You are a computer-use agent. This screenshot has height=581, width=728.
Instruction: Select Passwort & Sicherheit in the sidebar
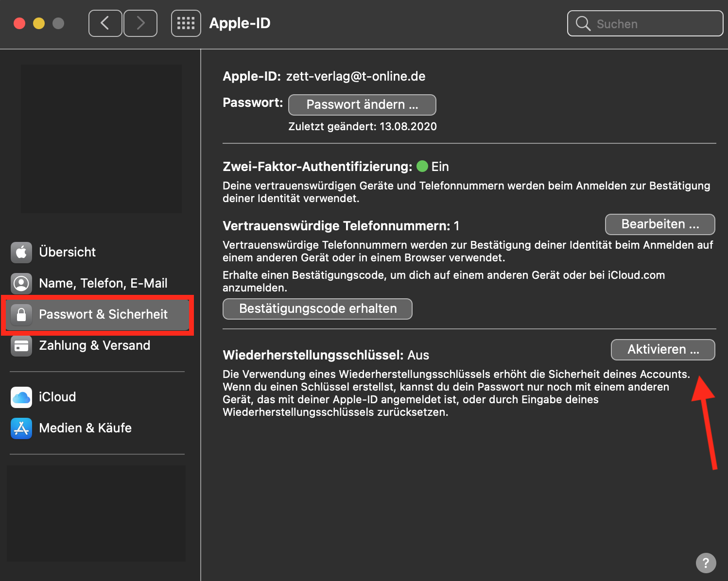(97, 314)
